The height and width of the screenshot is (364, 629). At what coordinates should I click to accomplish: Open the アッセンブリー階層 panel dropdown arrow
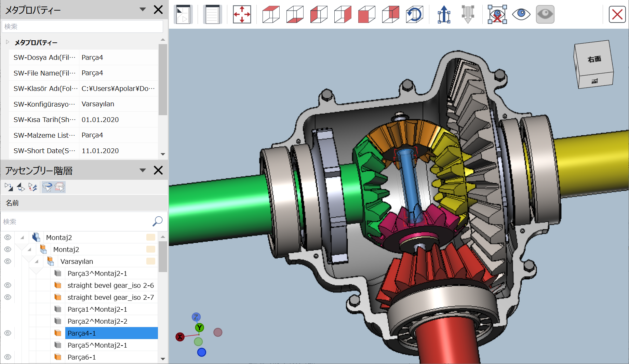pyautogui.click(x=143, y=170)
